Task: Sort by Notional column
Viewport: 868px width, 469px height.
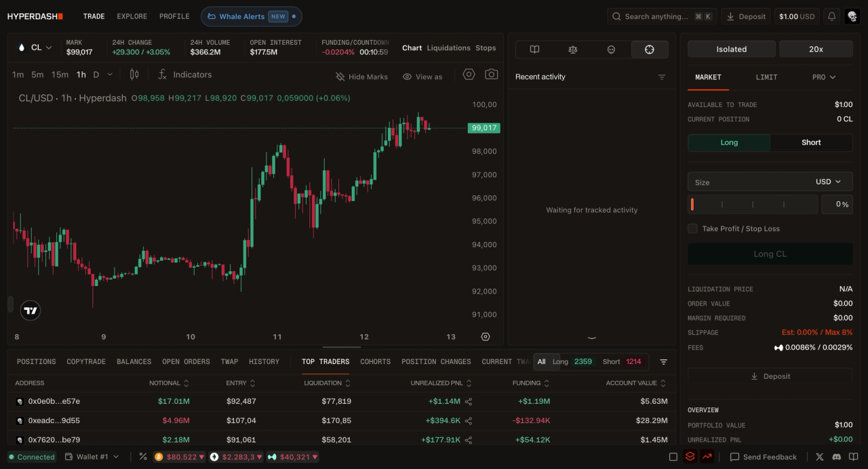Action: (169, 383)
